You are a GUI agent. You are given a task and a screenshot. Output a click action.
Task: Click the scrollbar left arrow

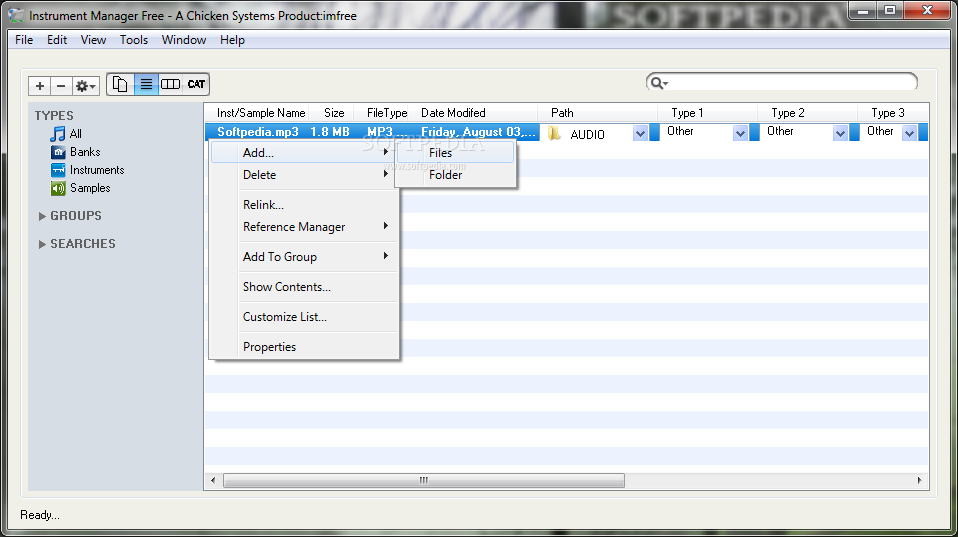pos(213,480)
